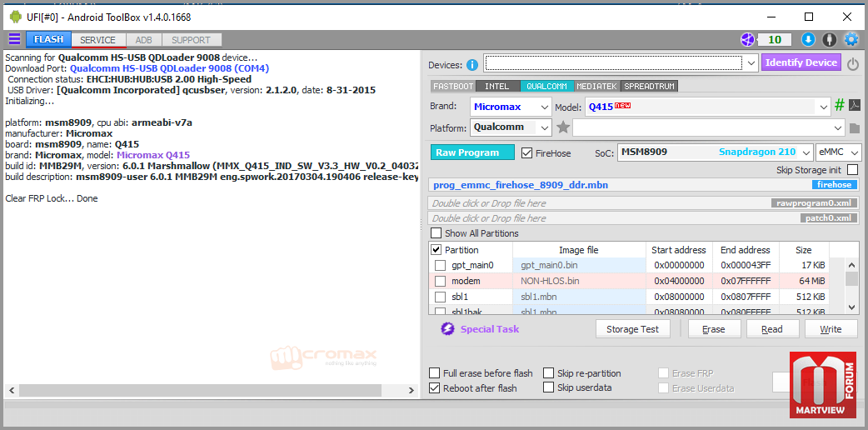Open the Special Task link
The image size is (868, 430).
coord(489,329)
